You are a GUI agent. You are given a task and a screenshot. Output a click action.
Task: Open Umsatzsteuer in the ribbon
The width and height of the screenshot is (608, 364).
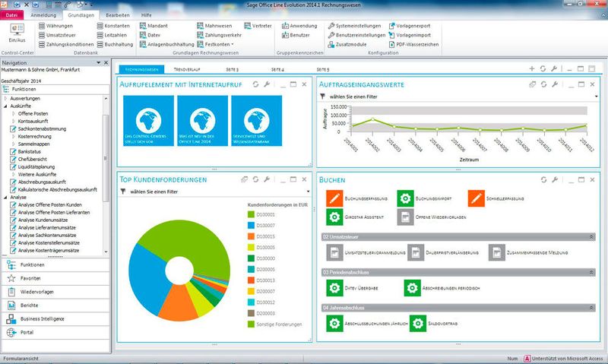57,35
